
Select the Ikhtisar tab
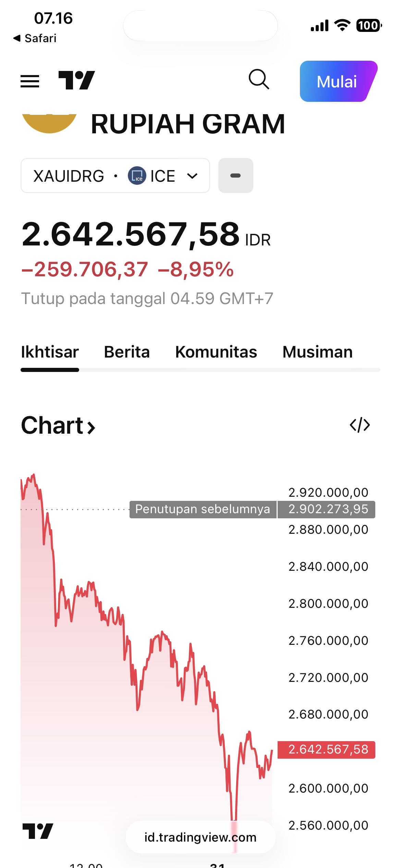pos(50,352)
